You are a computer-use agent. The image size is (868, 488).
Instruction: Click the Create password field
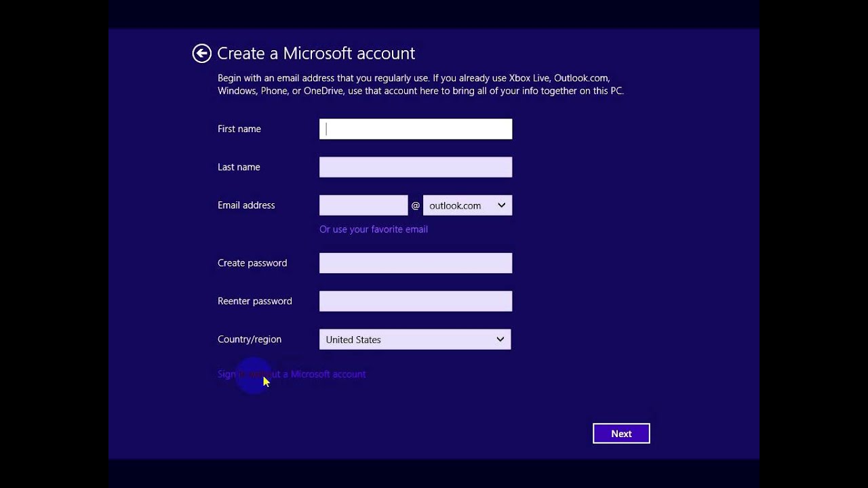(x=416, y=263)
